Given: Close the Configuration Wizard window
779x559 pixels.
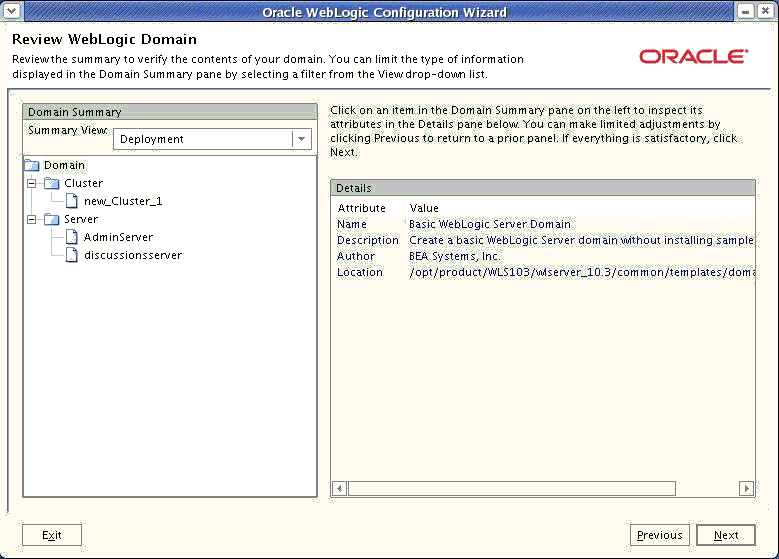Looking at the screenshot, I should 766,11.
